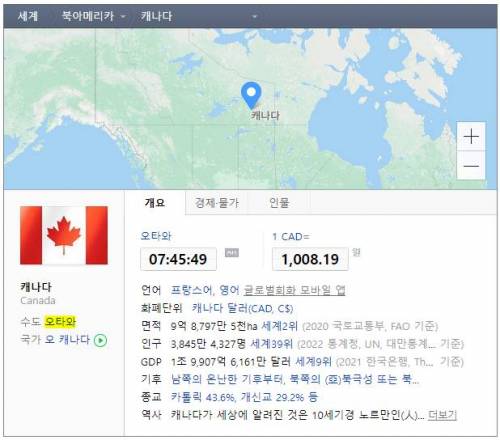
Task: Click the 세계9위 GDP ranking link
Action: (x=313, y=361)
